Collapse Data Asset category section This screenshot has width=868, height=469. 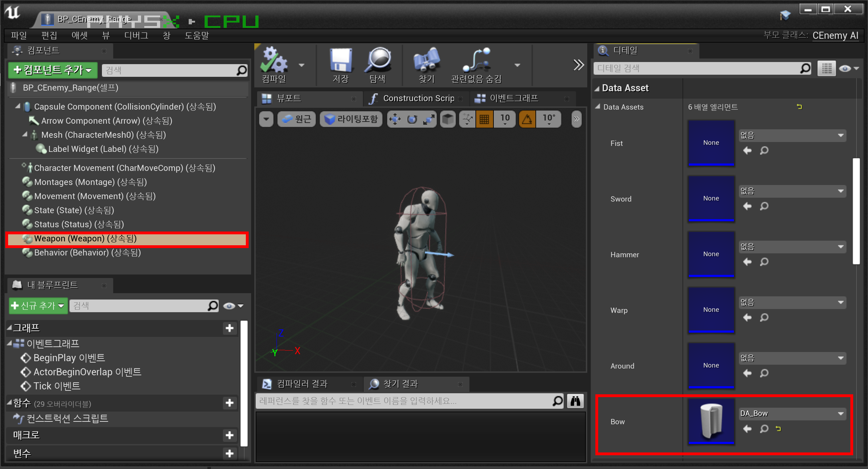[597, 88]
